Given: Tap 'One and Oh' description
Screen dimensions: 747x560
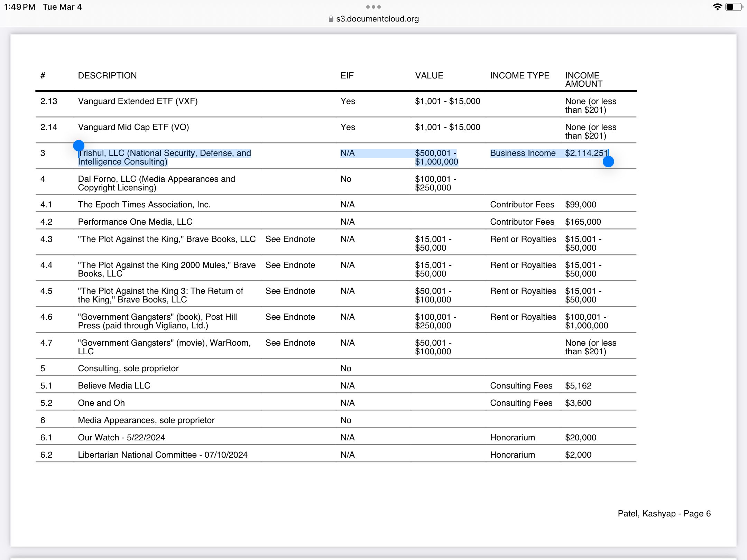Looking at the screenshot, I should coord(101,403).
